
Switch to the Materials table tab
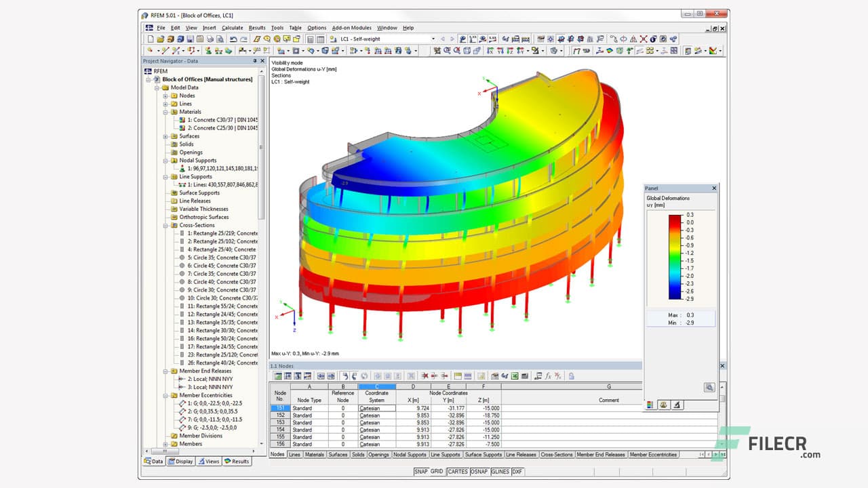[315, 455]
